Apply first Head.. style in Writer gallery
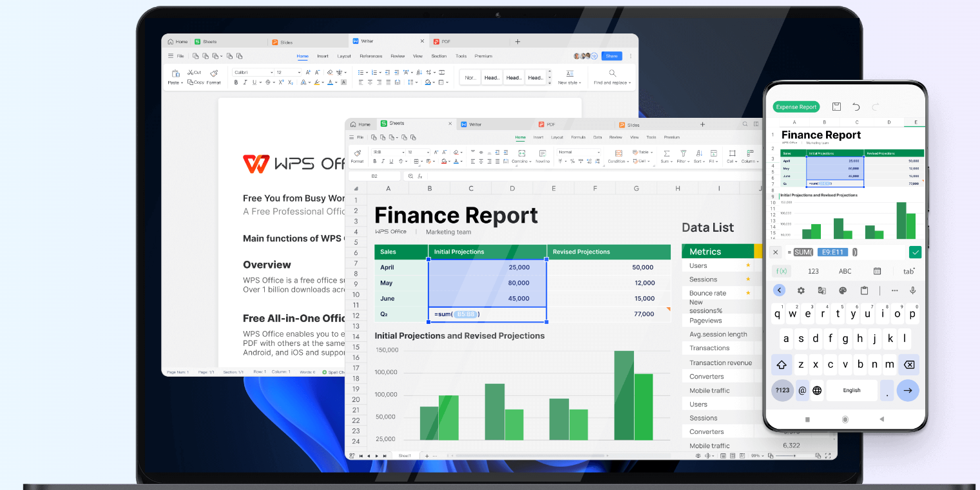Viewport: 980px width, 490px height. point(492,78)
